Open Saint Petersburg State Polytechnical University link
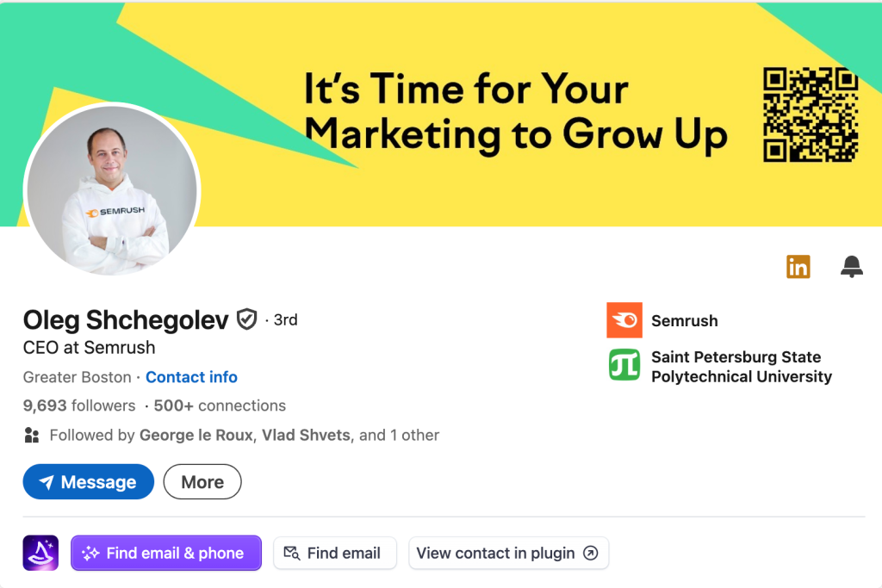 click(x=741, y=366)
